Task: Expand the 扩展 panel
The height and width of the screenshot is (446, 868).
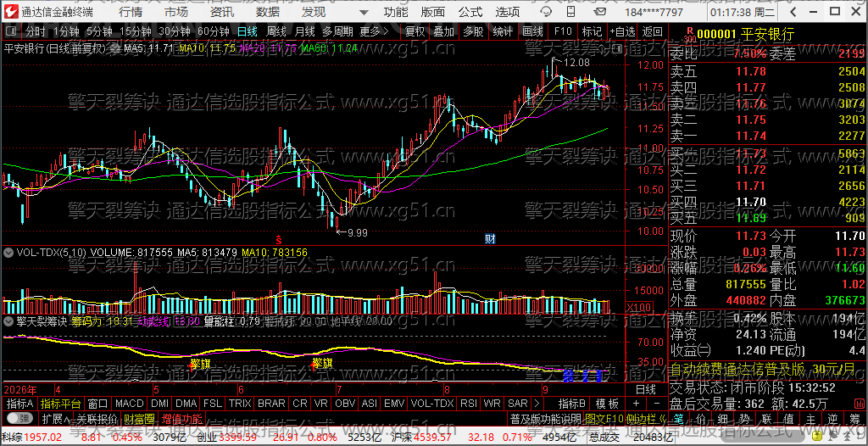Action: 55,418
